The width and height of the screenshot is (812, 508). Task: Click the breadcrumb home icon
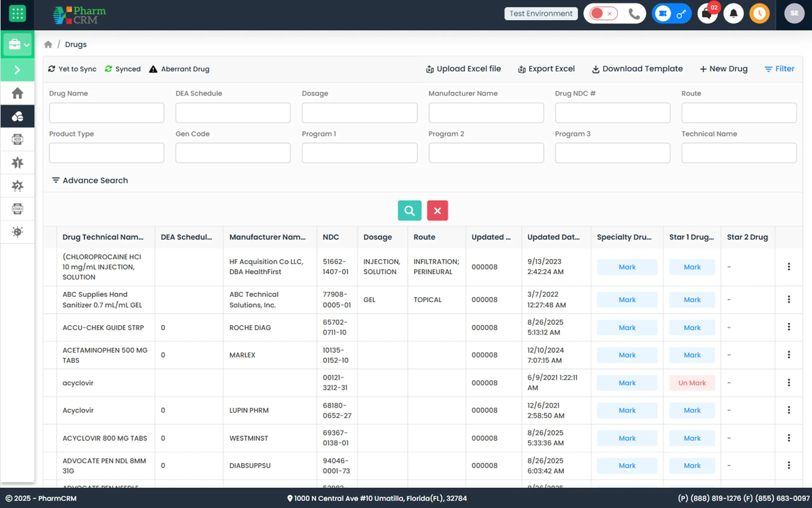[x=48, y=44]
